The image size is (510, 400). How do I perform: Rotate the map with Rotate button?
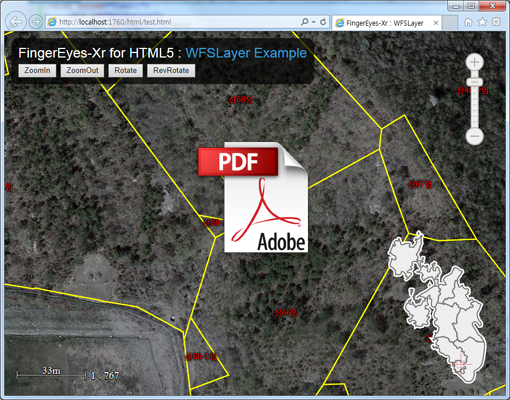125,71
